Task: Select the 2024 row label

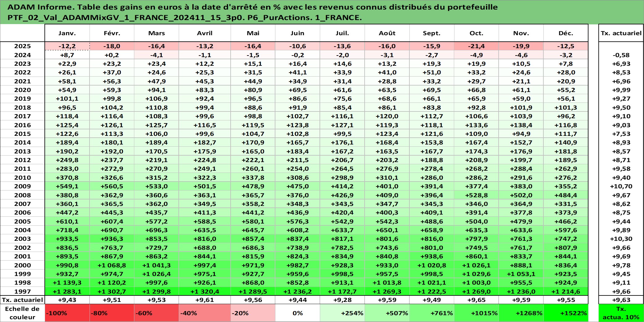Action: (x=23, y=55)
